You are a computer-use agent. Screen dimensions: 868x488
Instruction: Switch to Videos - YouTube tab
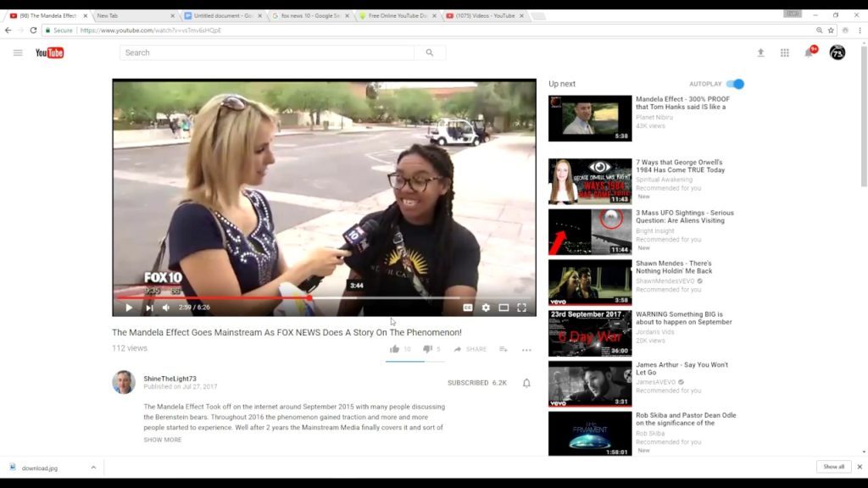click(484, 15)
